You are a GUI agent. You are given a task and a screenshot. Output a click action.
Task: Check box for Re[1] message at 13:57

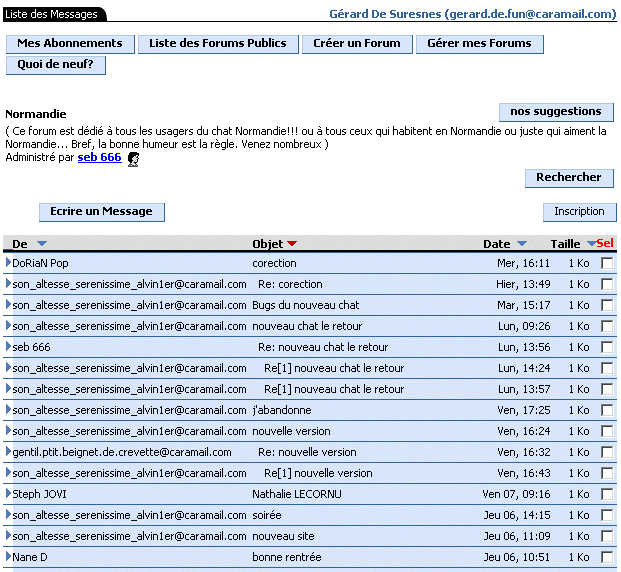[607, 389]
